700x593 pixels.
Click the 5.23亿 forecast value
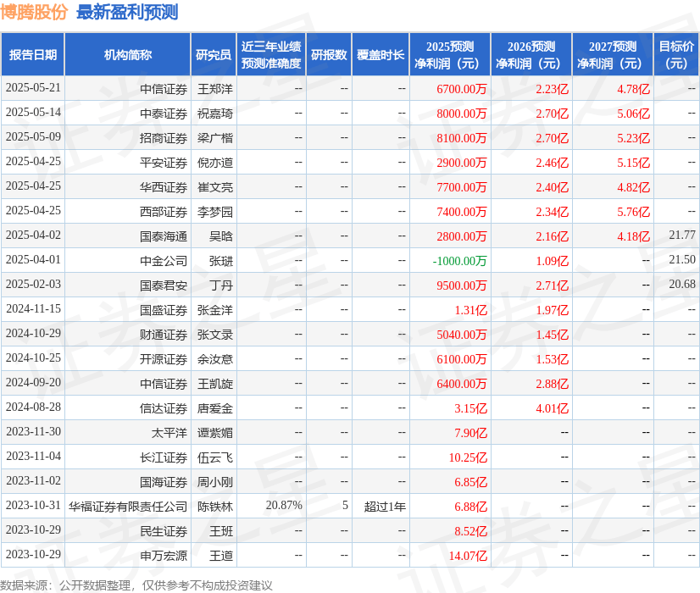[x=634, y=138]
